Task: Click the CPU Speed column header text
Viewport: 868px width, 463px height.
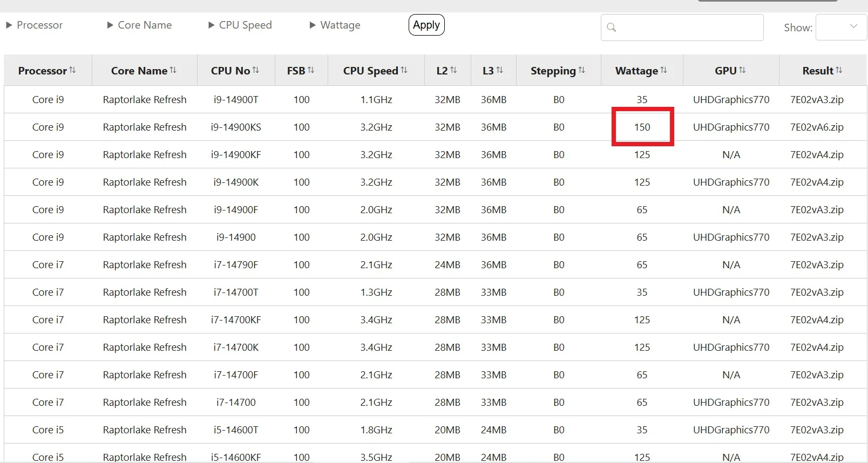Action: pyautogui.click(x=371, y=71)
